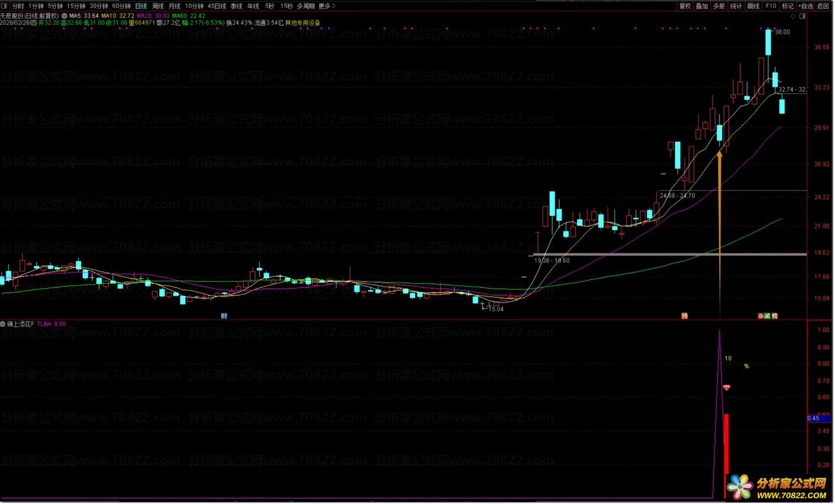
Task: Select the 周线 weekly period tab
Action: click(158, 6)
